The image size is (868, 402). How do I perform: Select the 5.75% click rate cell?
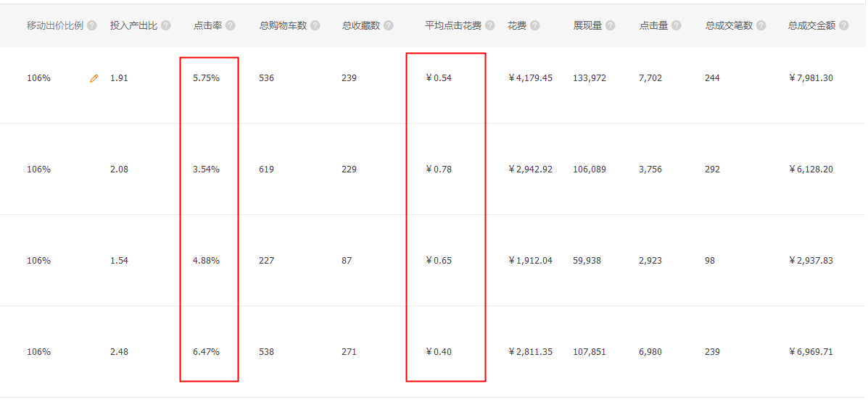206,78
